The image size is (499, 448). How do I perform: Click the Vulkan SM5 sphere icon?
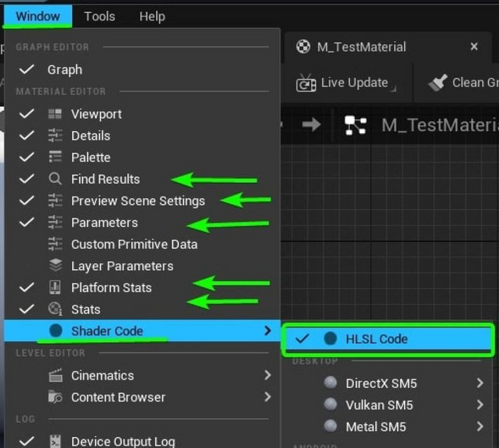(330, 404)
